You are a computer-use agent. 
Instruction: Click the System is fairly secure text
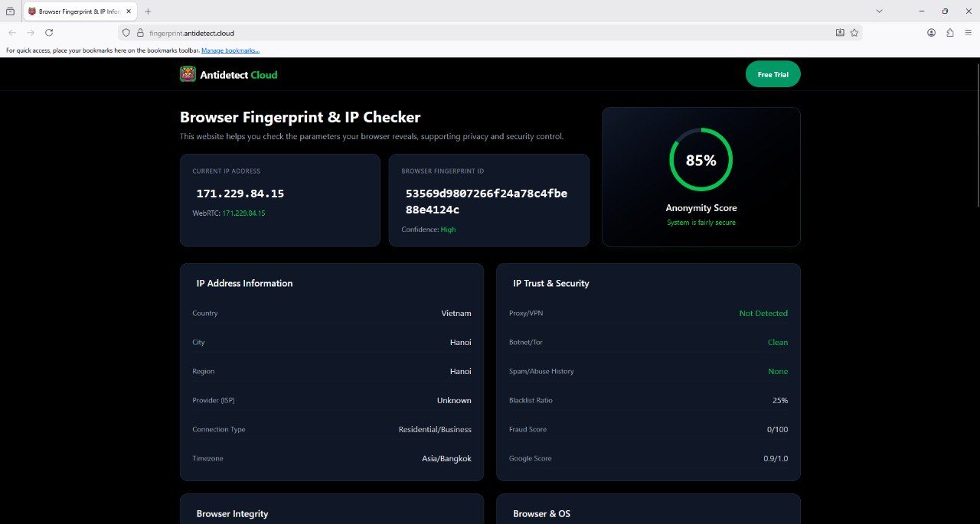coord(701,223)
